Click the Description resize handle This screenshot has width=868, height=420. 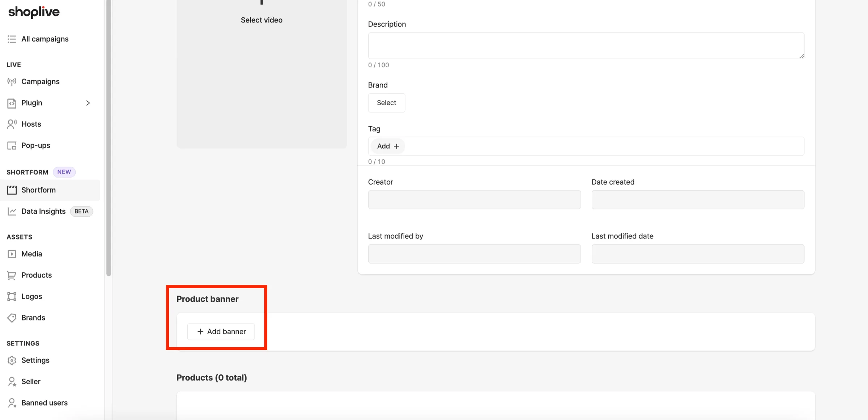pyautogui.click(x=801, y=56)
